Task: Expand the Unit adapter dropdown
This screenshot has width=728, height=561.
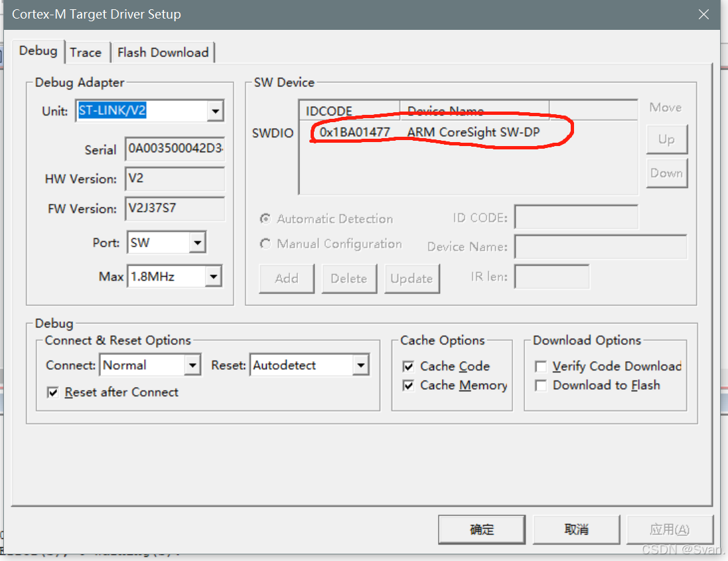Action: pyautogui.click(x=215, y=111)
